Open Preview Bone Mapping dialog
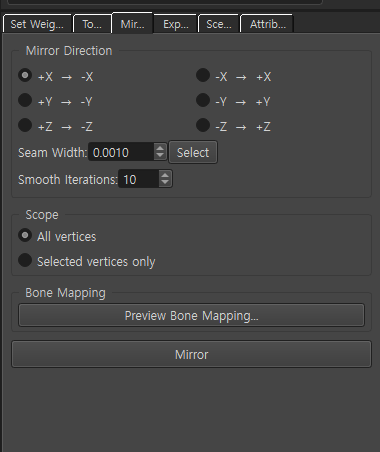 [x=191, y=315]
